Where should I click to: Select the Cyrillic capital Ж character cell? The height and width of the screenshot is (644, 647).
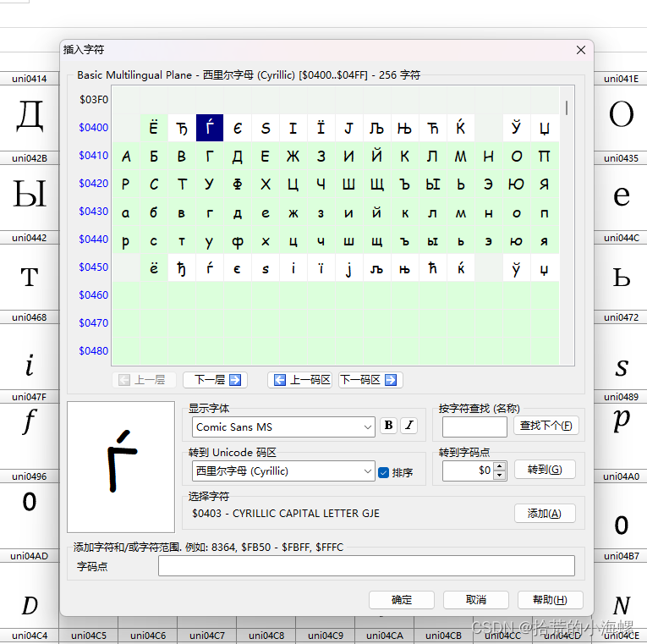click(293, 157)
